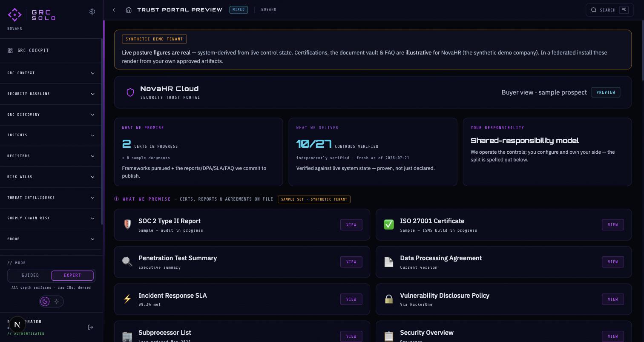The height and width of the screenshot is (342, 644).
Task: Click the Penetration Test magnifier icon
Action: [127, 262]
